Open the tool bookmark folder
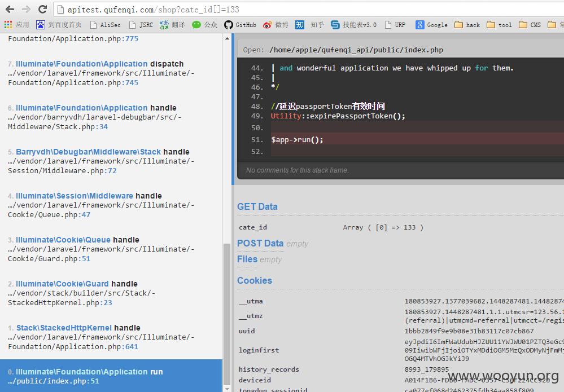564x392 pixels. click(499, 25)
